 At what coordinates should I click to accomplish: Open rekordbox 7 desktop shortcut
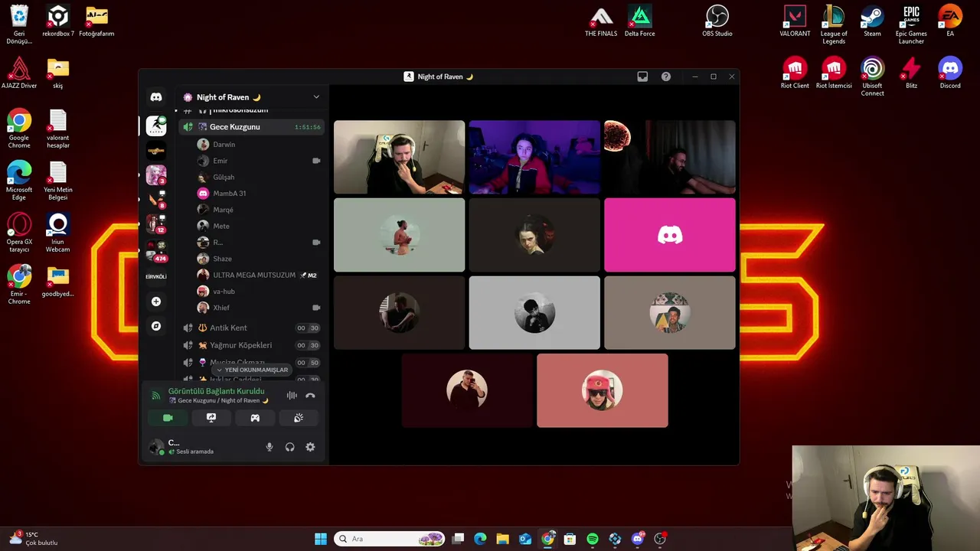pyautogui.click(x=58, y=21)
